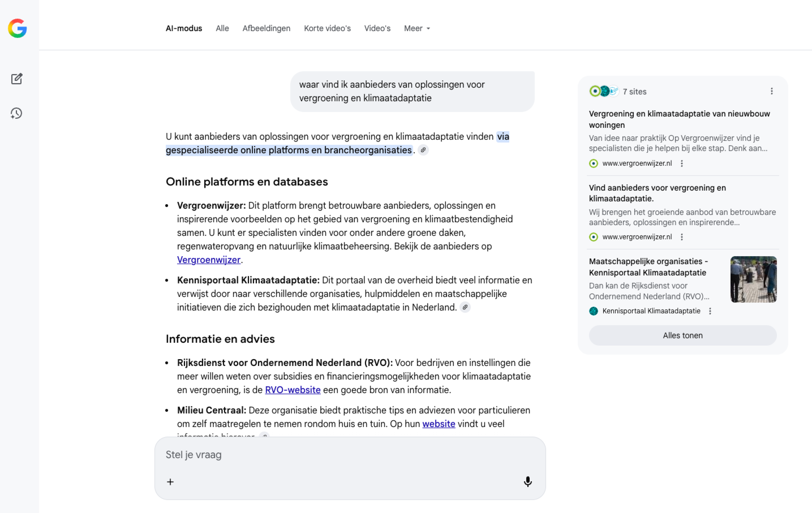Click heading Online platforms en databases
812x513 pixels.
pyautogui.click(x=247, y=182)
